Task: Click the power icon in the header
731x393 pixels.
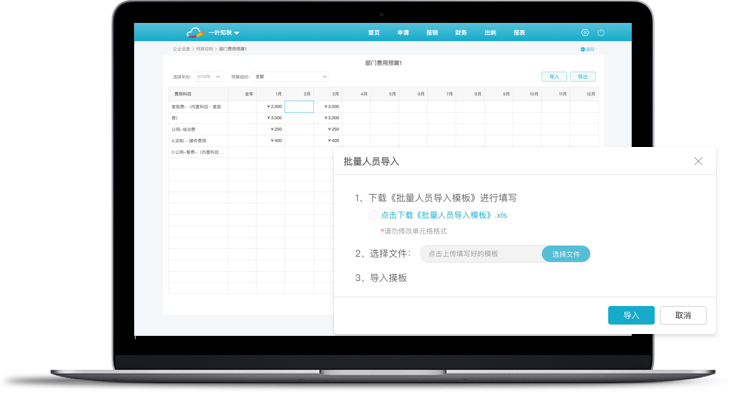Action: [x=601, y=33]
